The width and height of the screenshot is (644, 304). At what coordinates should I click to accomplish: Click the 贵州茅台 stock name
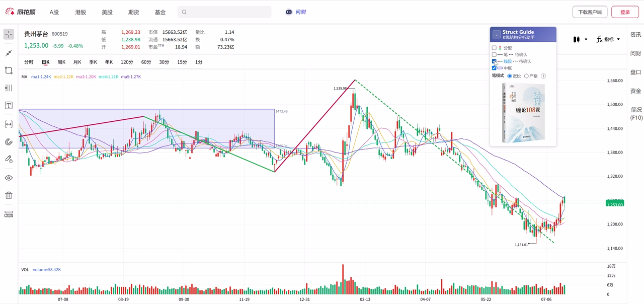(x=36, y=34)
